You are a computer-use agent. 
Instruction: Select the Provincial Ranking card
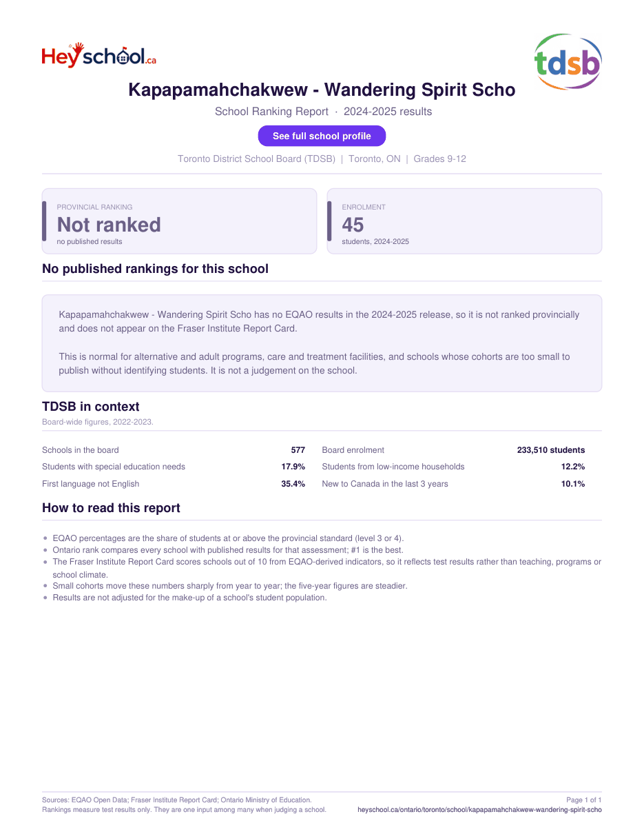[180, 221]
